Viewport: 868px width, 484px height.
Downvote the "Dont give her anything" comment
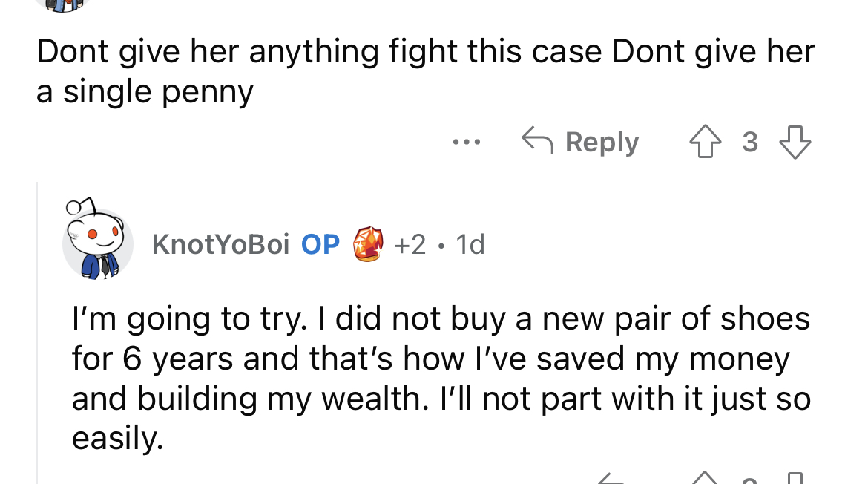(x=796, y=141)
